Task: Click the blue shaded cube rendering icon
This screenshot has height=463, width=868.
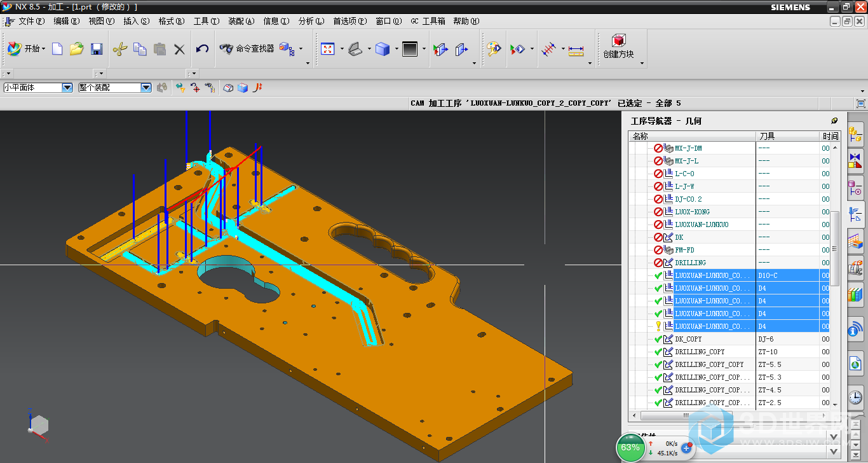Action: click(383, 49)
